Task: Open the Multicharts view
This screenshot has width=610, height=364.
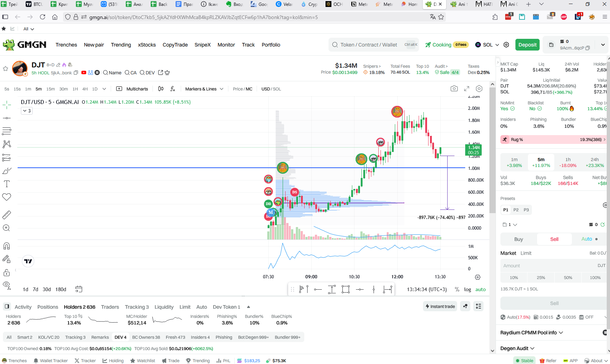Action: [x=132, y=89]
